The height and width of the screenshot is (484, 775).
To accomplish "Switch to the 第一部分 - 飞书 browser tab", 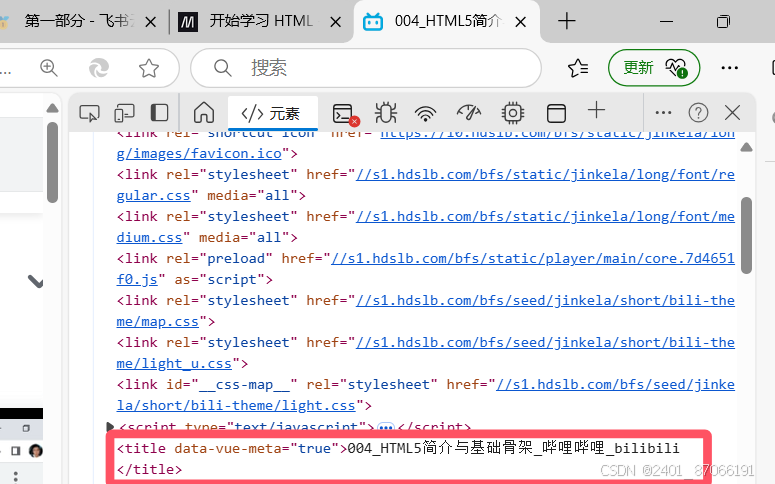I will click(78, 21).
